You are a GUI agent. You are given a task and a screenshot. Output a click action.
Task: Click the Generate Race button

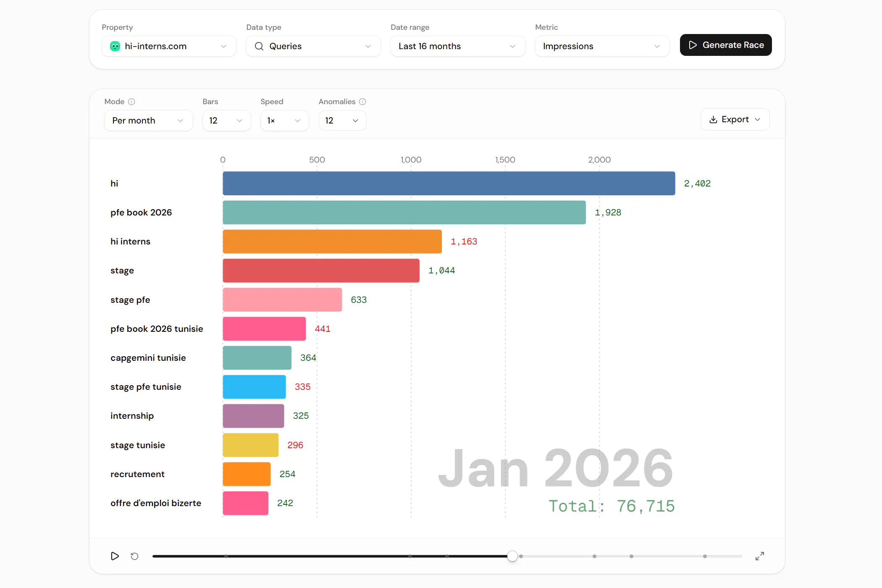tap(726, 45)
